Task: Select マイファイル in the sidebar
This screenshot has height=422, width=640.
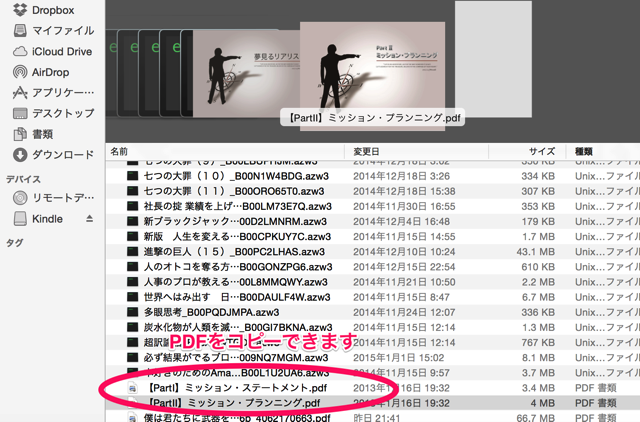Action: click(x=62, y=30)
